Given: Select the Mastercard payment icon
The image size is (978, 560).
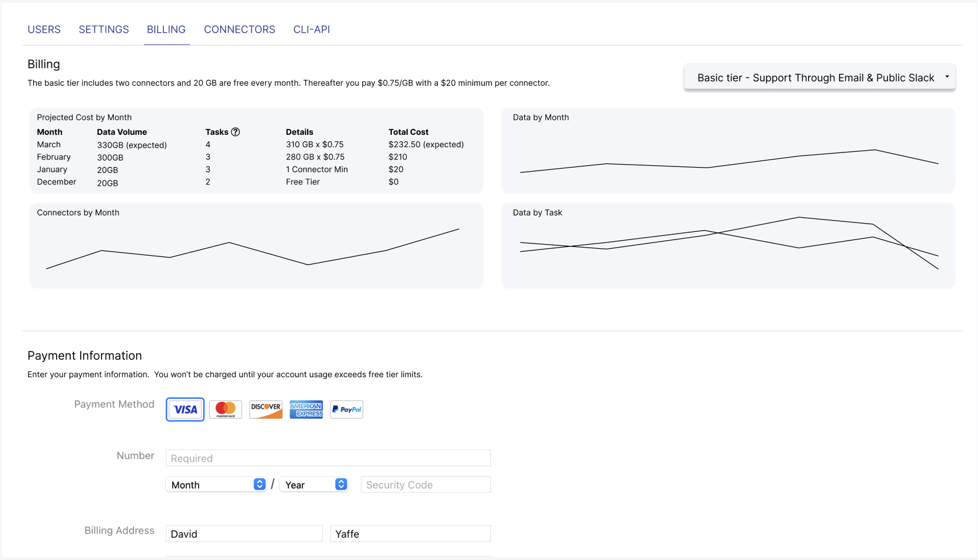Looking at the screenshot, I should [x=225, y=409].
